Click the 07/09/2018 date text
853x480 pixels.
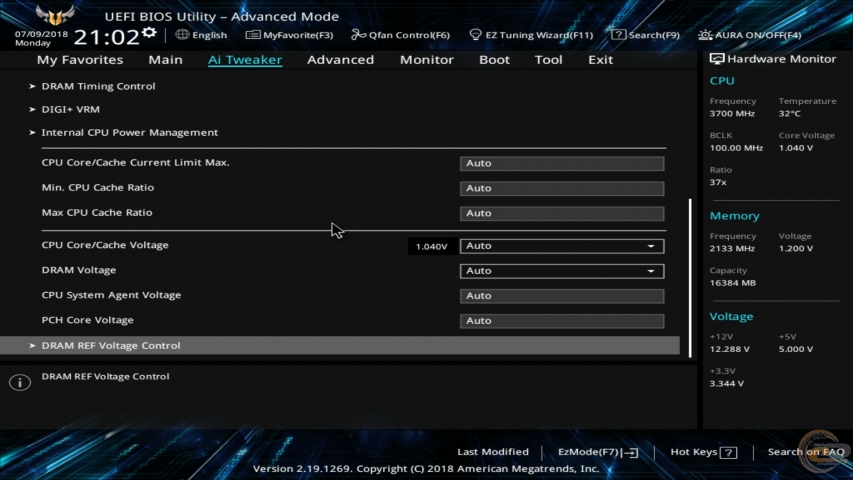coord(41,34)
